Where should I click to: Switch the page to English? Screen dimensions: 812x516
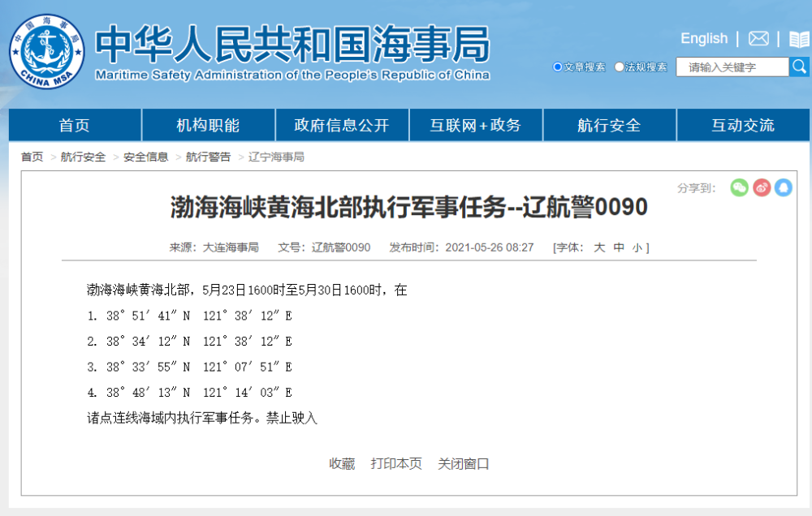(703, 38)
